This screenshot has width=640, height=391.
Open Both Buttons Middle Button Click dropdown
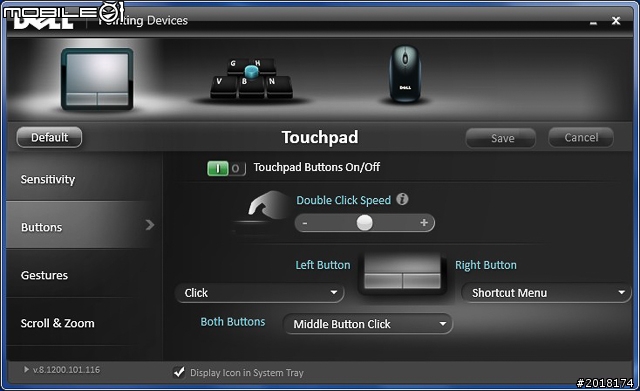tap(368, 324)
